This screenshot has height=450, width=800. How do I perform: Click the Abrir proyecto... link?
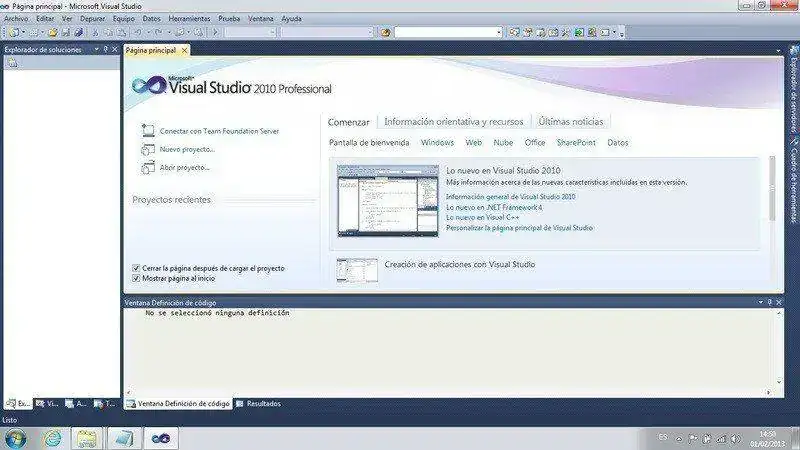tap(185, 167)
